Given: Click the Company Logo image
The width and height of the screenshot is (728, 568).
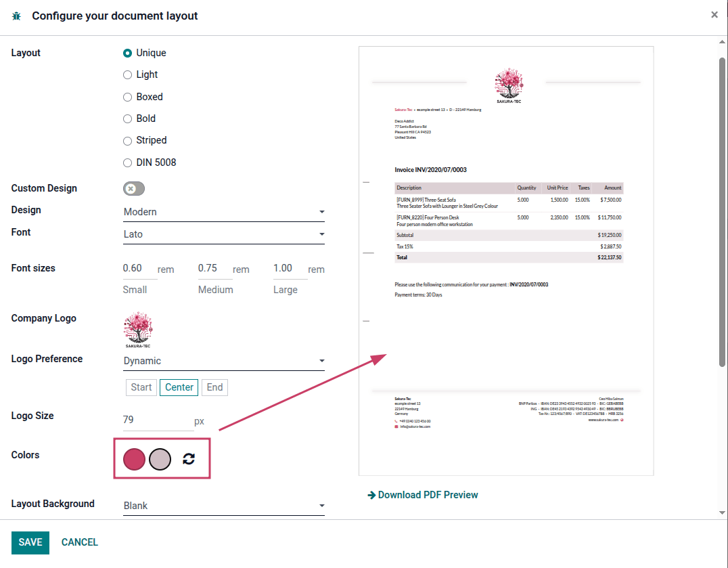Looking at the screenshot, I should [x=138, y=330].
